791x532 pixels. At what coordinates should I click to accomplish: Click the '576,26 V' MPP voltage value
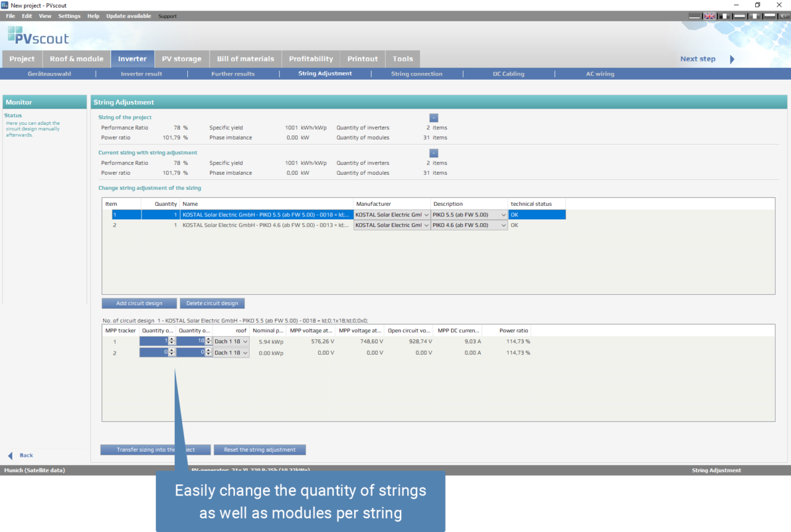coord(321,342)
